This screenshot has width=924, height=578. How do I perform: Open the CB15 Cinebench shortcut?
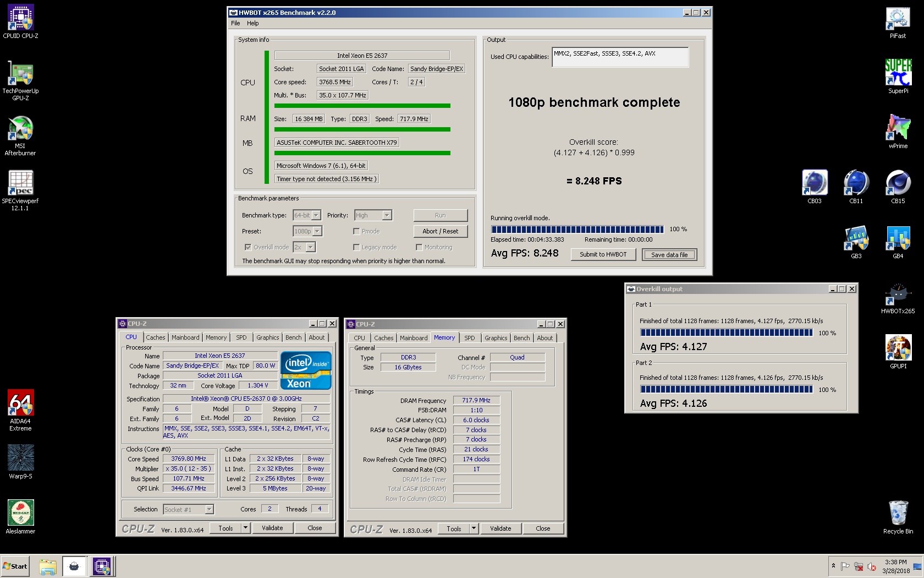tap(898, 187)
